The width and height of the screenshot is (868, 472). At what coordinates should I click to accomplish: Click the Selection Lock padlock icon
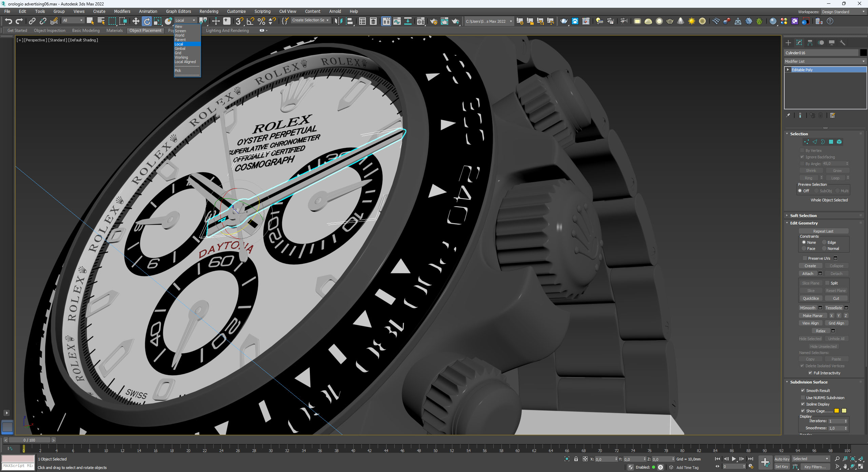pos(576,459)
